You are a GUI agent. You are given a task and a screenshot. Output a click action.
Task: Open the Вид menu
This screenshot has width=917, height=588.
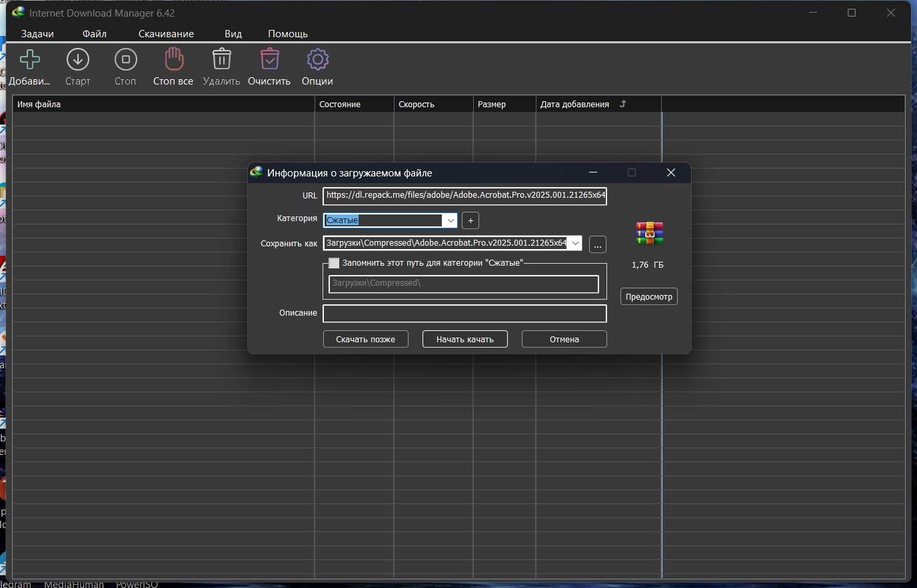point(233,34)
